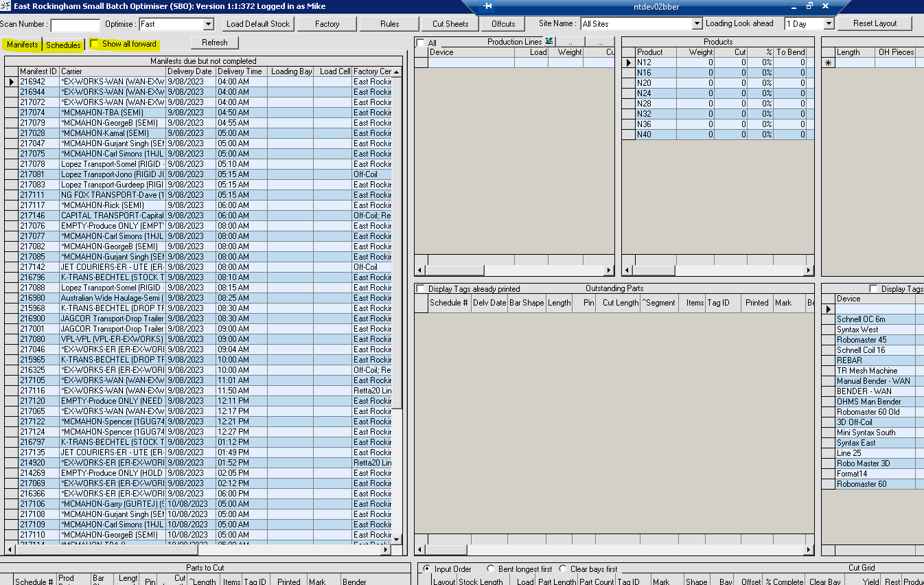The width and height of the screenshot is (924, 585).
Task: Enable the Show all forward checkbox
Action: pyautogui.click(x=95, y=44)
